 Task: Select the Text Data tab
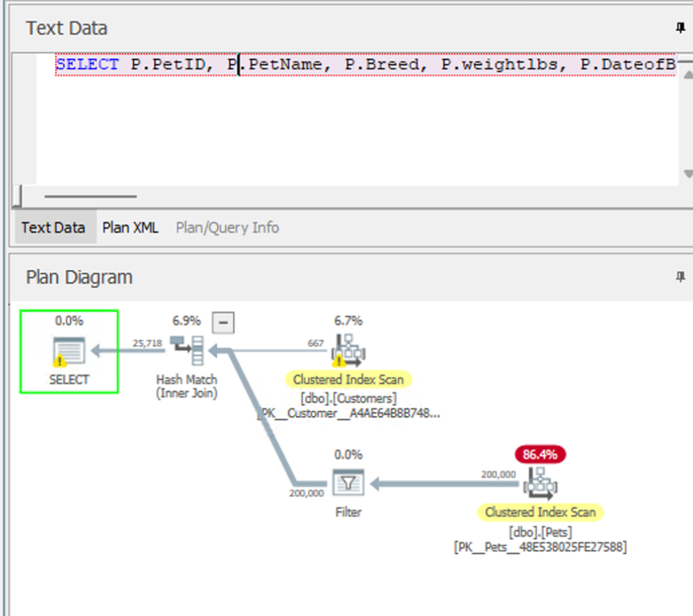pyautogui.click(x=53, y=227)
